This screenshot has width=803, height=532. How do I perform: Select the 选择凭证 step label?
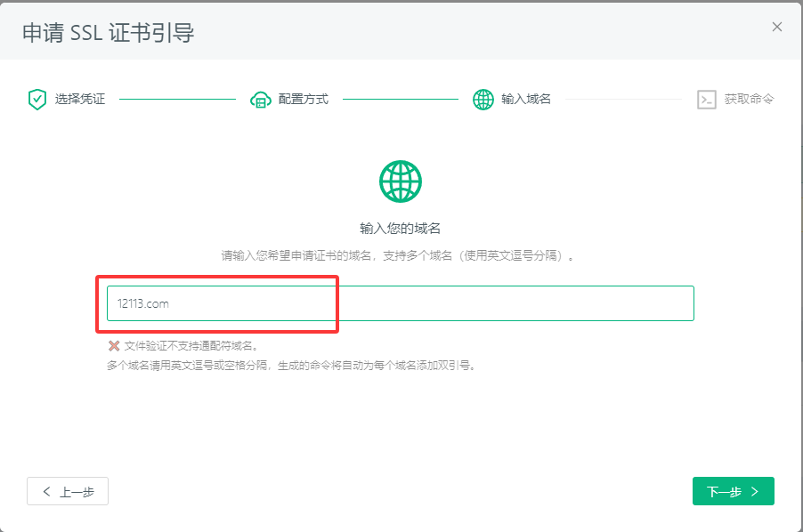coord(80,99)
